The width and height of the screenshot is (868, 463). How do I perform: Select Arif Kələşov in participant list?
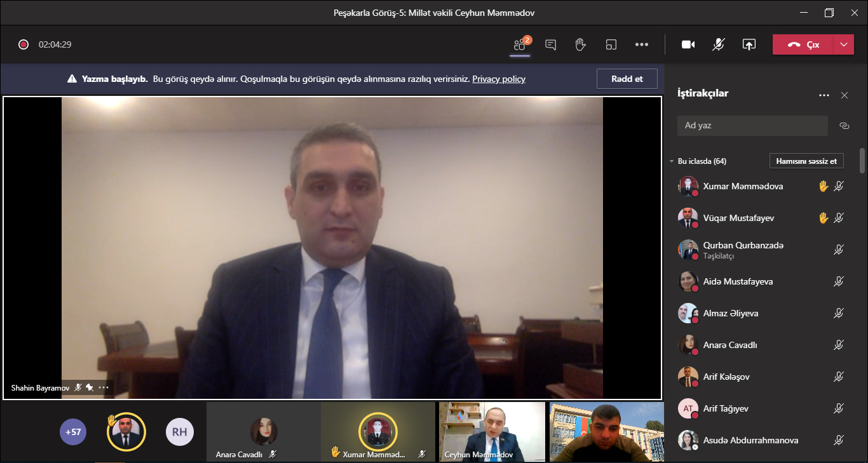click(x=726, y=377)
